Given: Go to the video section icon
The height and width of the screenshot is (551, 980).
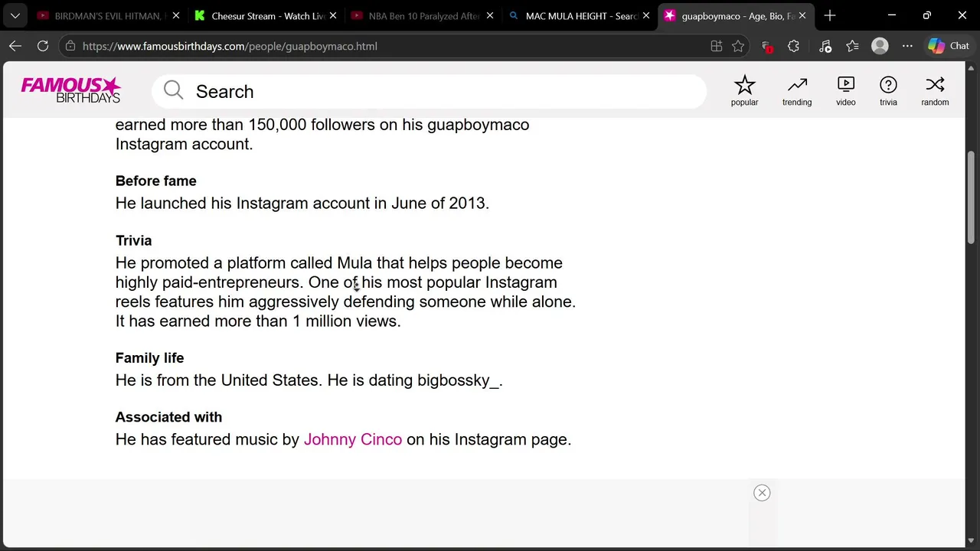Looking at the screenshot, I should coord(845,90).
